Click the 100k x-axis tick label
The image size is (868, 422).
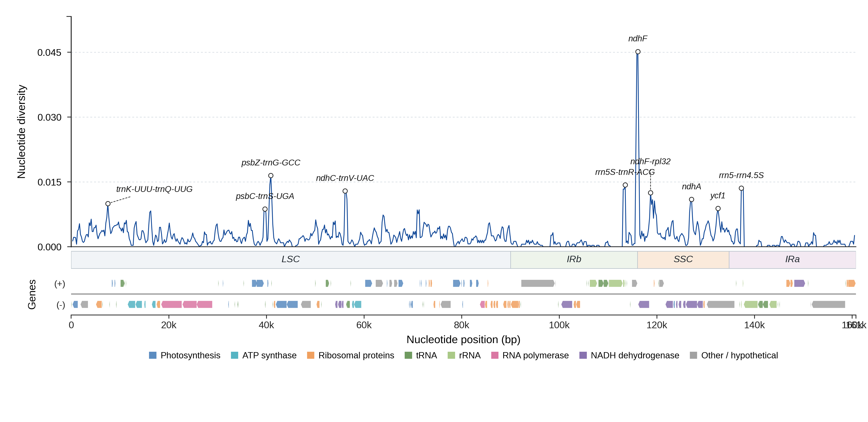pos(559,325)
